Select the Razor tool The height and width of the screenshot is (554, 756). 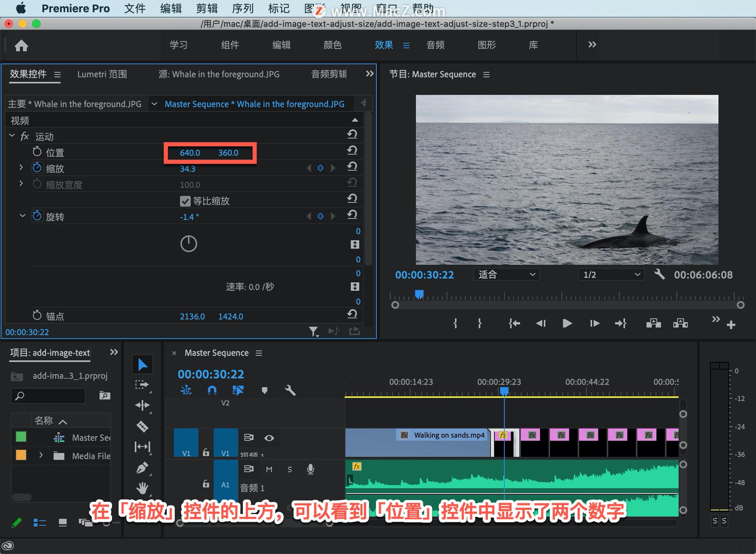point(142,426)
